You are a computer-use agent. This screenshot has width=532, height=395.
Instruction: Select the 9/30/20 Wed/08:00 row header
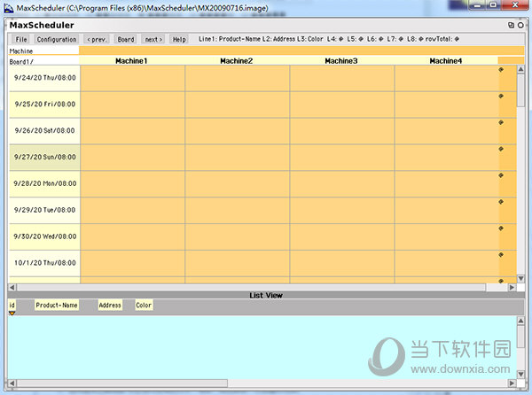(44, 236)
